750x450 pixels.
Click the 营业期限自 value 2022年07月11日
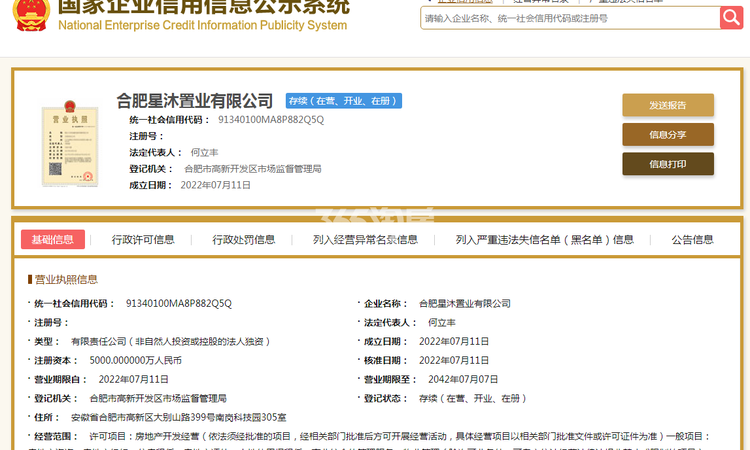click(133, 379)
